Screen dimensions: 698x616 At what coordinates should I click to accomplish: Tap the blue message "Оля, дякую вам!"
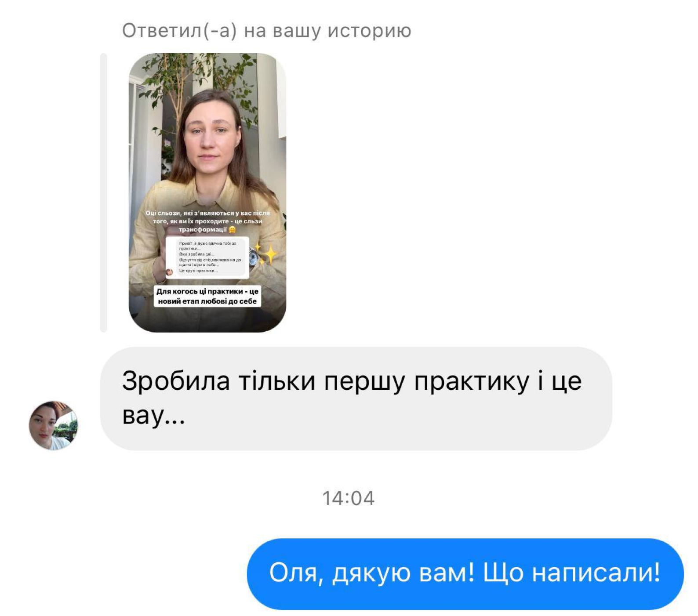465,573
